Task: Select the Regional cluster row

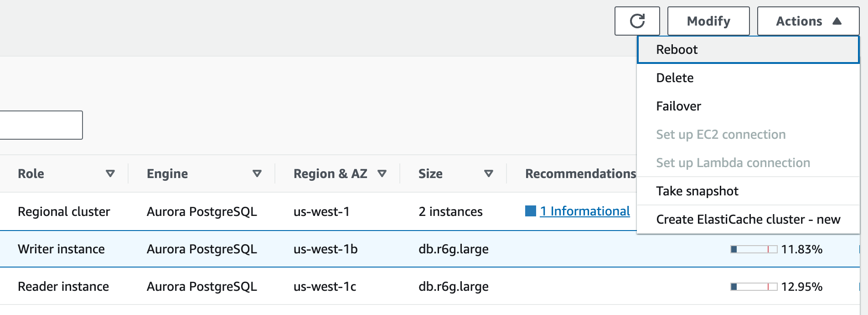Action: tap(64, 212)
